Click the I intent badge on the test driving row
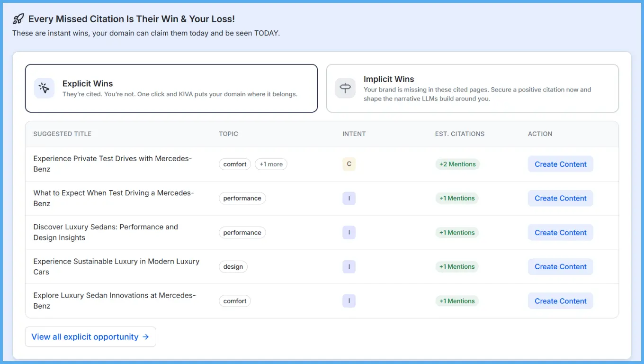 (349, 198)
